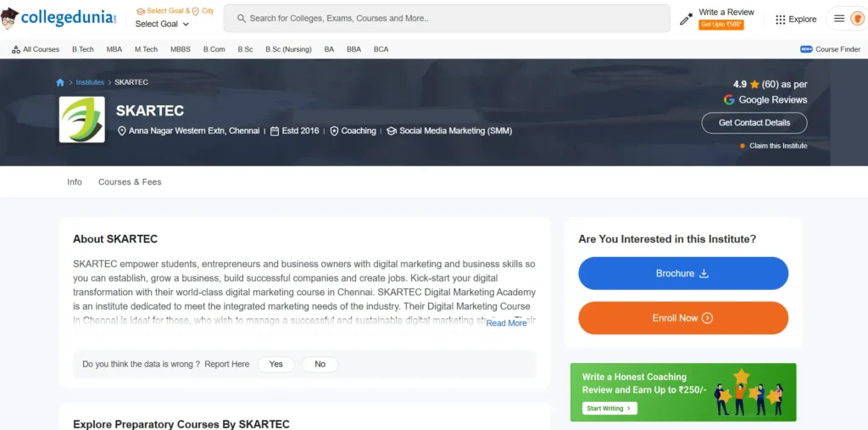Click the All Courses category icon

[16, 49]
